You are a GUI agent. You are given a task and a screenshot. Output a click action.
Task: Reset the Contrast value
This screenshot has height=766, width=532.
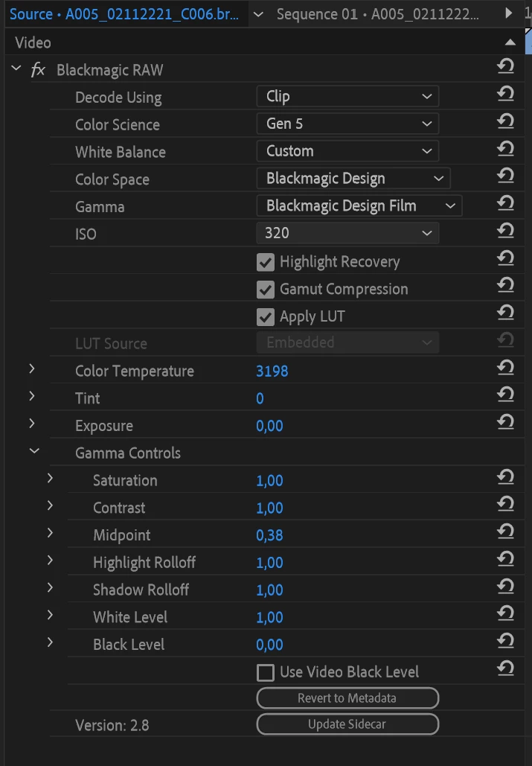coord(506,504)
